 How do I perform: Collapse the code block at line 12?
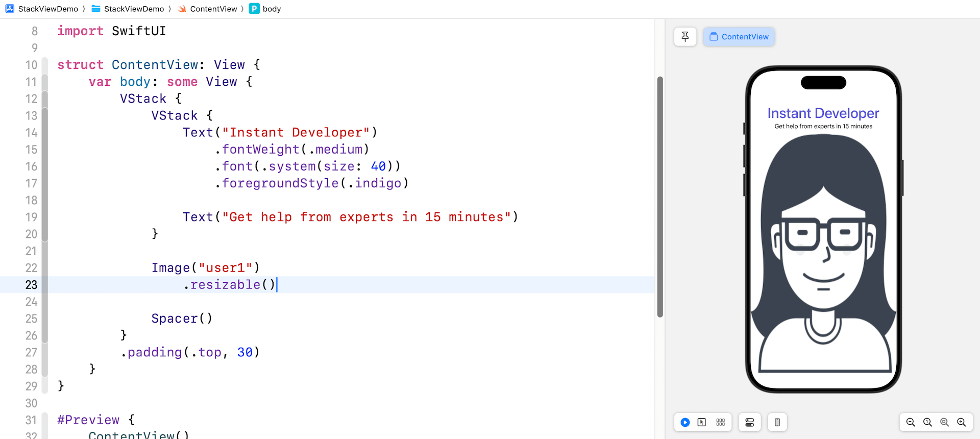tap(45, 99)
